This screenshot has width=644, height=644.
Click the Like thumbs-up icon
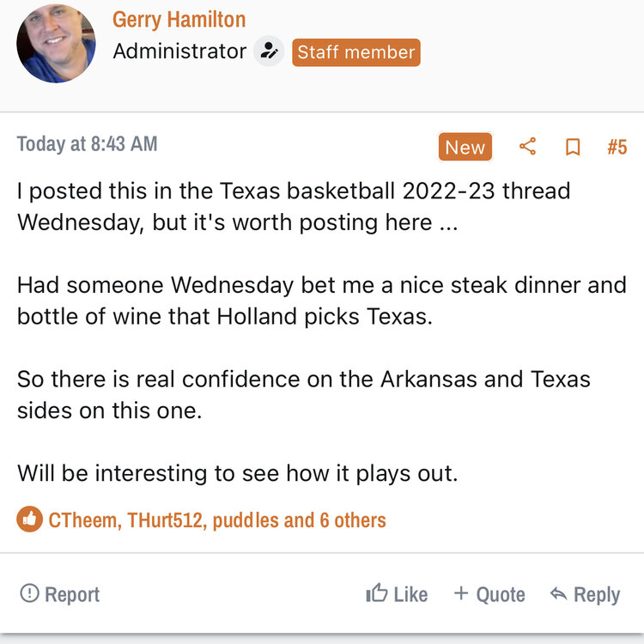coord(377,593)
